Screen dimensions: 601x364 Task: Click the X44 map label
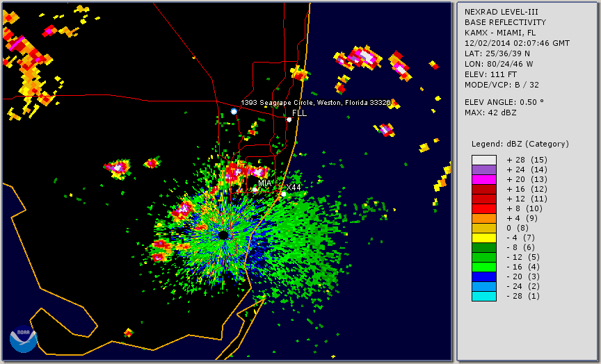click(x=294, y=187)
